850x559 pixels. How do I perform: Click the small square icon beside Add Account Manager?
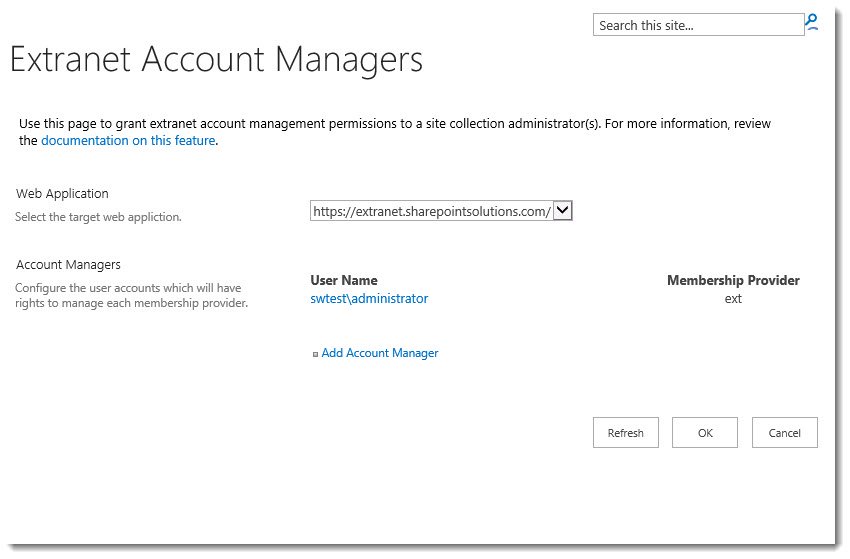click(315, 355)
